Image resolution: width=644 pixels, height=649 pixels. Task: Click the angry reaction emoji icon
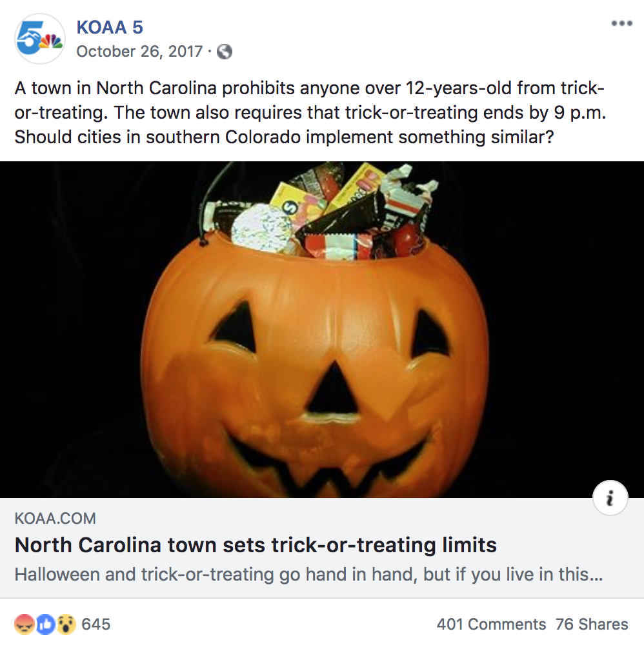point(25,624)
